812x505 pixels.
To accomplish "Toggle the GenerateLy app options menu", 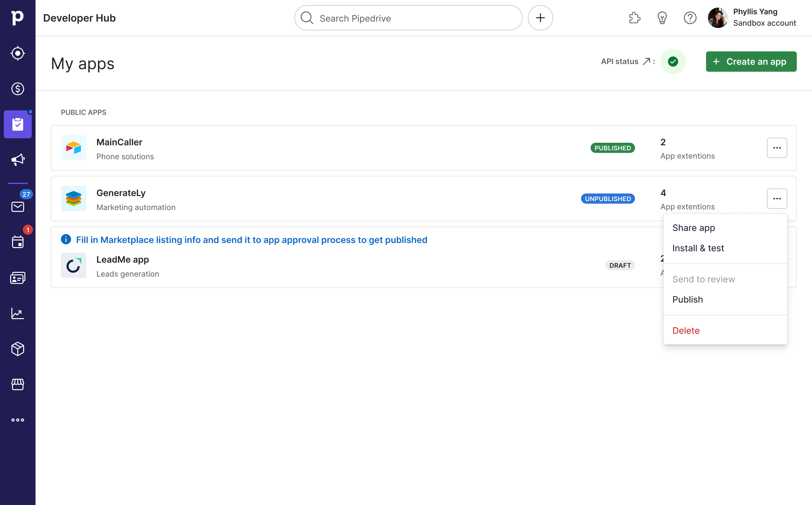I will click(777, 198).
